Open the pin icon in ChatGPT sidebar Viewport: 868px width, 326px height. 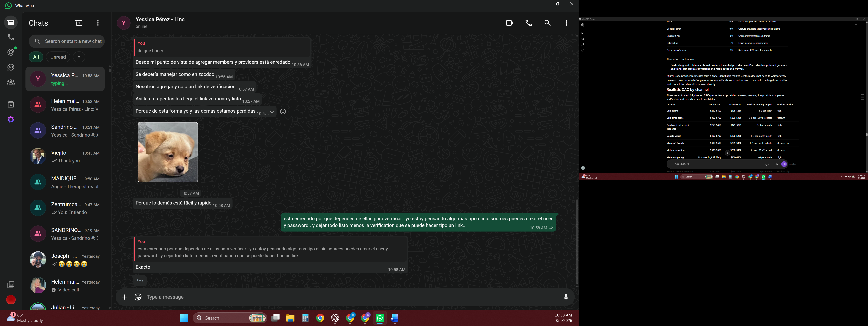[583, 45]
